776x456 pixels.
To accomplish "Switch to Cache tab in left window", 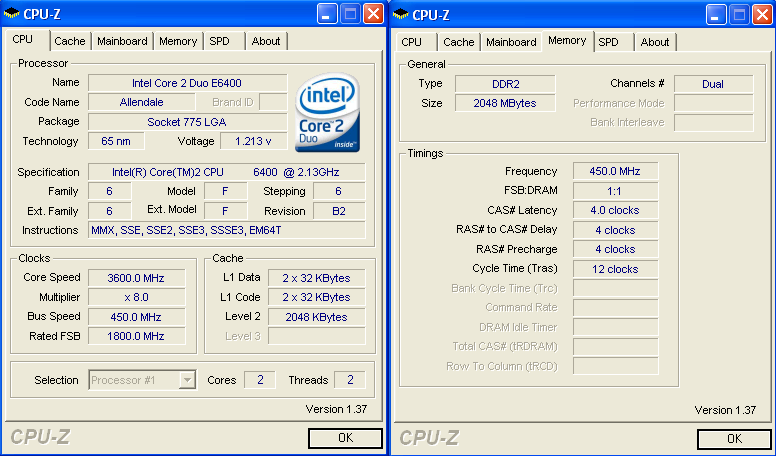I will click(x=70, y=41).
